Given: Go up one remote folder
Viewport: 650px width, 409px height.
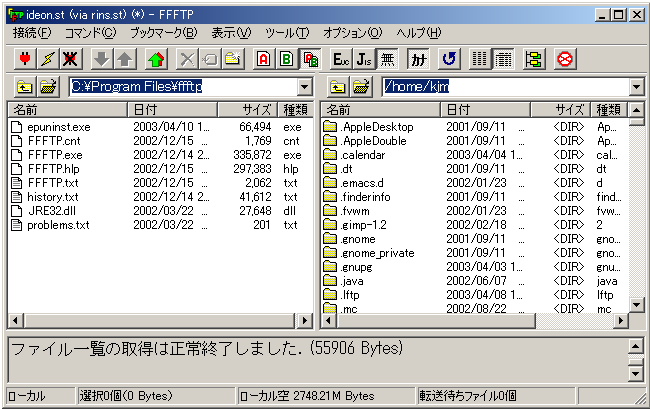Looking at the screenshot, I should [x=338, y=87].
